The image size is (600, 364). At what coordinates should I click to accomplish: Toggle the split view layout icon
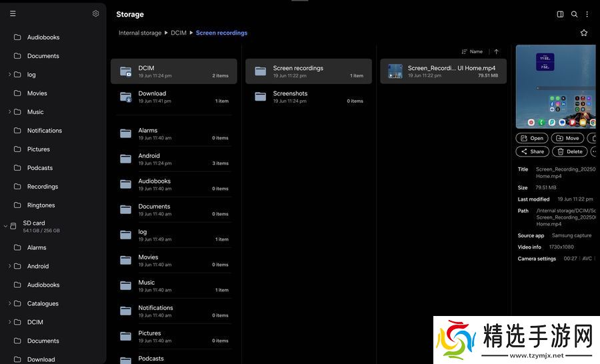pos(560,14)
